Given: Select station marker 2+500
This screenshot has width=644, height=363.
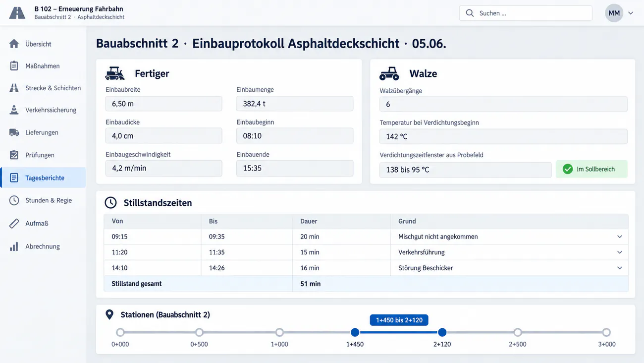Looking at the screenshot, I should click(518, 332).
